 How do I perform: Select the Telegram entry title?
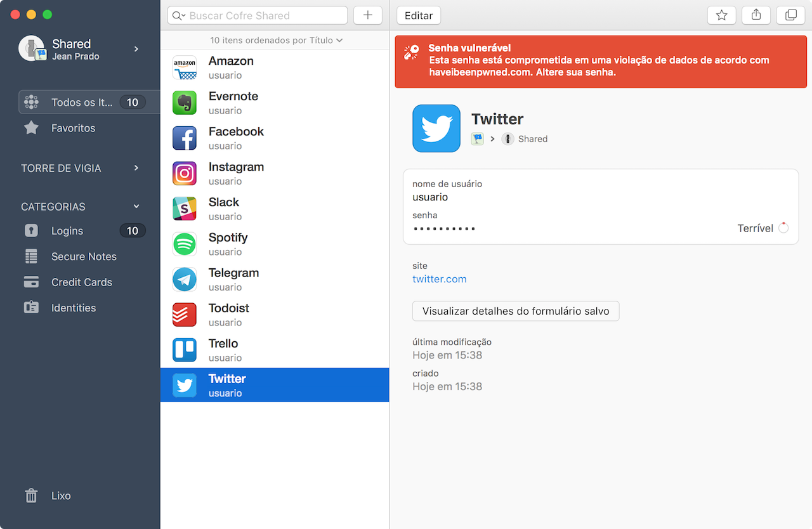click(x=234, y=273)
